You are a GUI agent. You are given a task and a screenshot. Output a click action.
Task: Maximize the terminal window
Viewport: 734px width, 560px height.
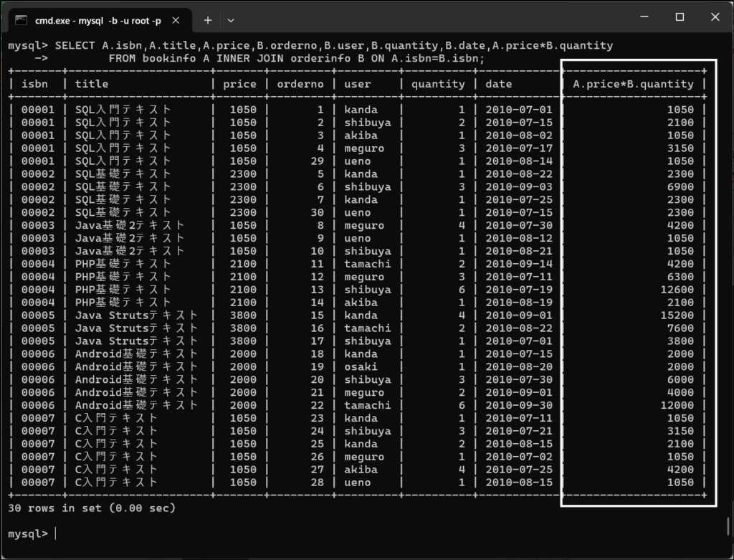[680, 17]
